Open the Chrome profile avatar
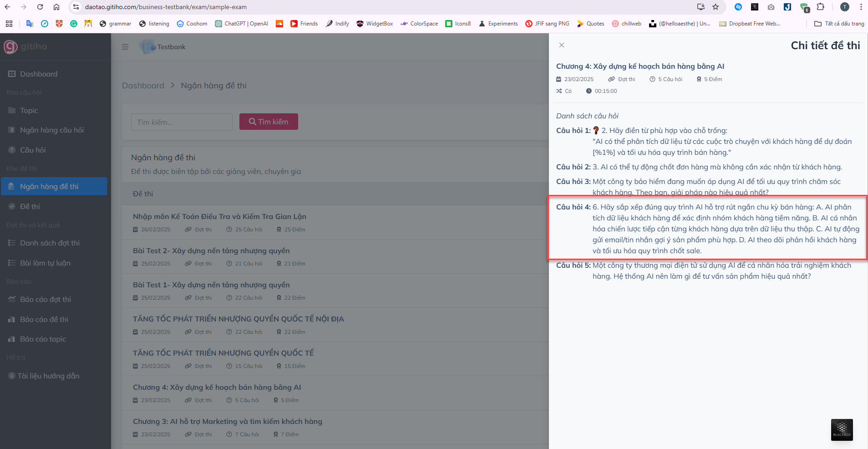868x449 pixels. pos(845,7)
